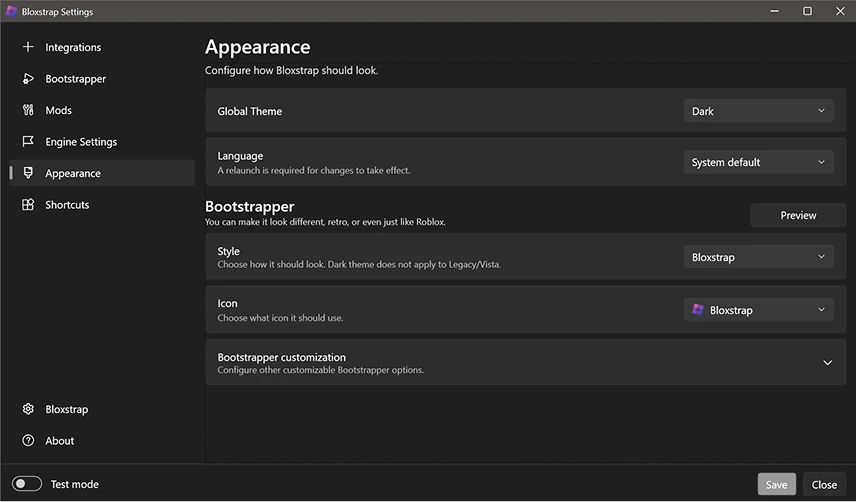Toggle the Test mode switch
This screenshot has width=856, height=502.
click(27, 483)
